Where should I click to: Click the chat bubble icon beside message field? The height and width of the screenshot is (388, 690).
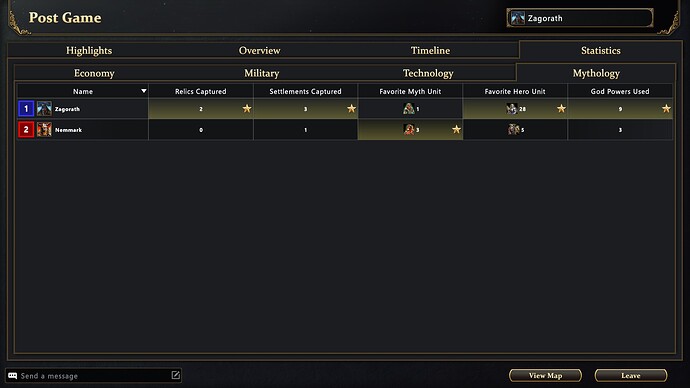point(12,376)
